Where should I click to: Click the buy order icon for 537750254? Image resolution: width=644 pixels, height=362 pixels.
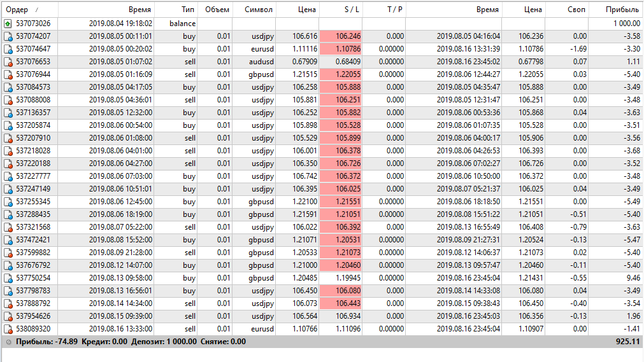pyautogui.click(x=8, y=278)
